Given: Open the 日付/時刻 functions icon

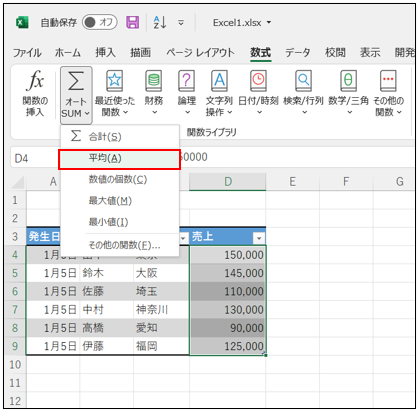Looking at the screenshot, I should tap(258, 81).
